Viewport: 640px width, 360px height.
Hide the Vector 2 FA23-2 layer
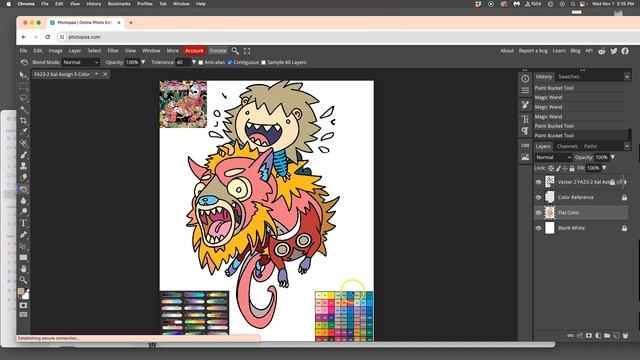(x=538, y=182)
